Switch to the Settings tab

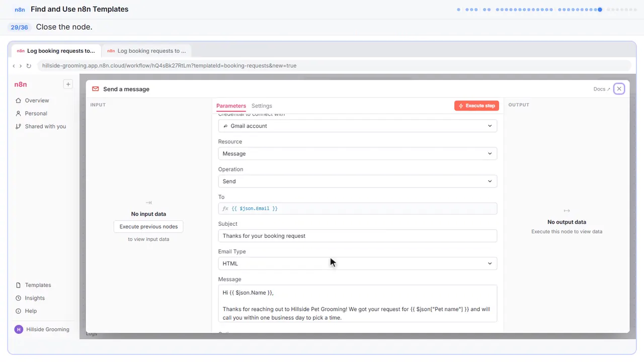point(262,106)
